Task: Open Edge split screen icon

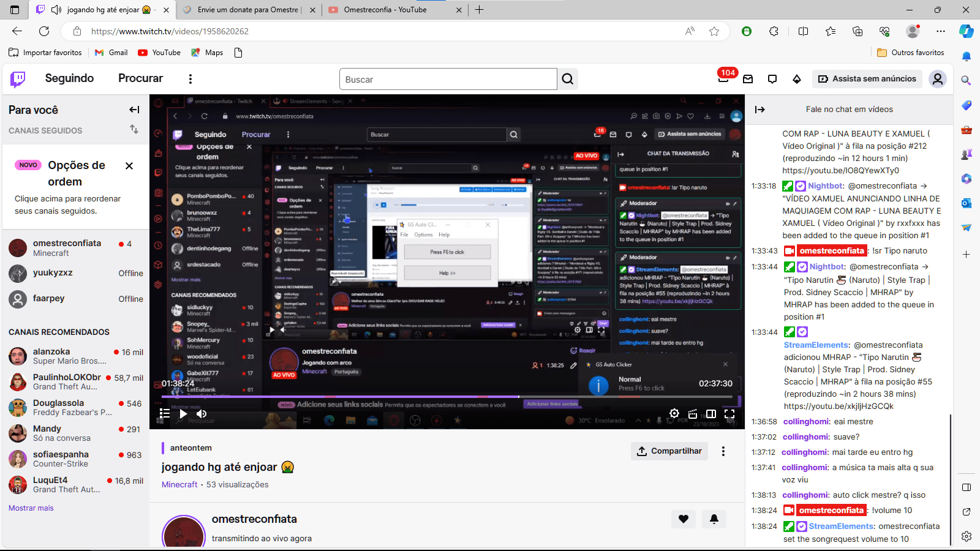Action: click(x=803, y=31)
